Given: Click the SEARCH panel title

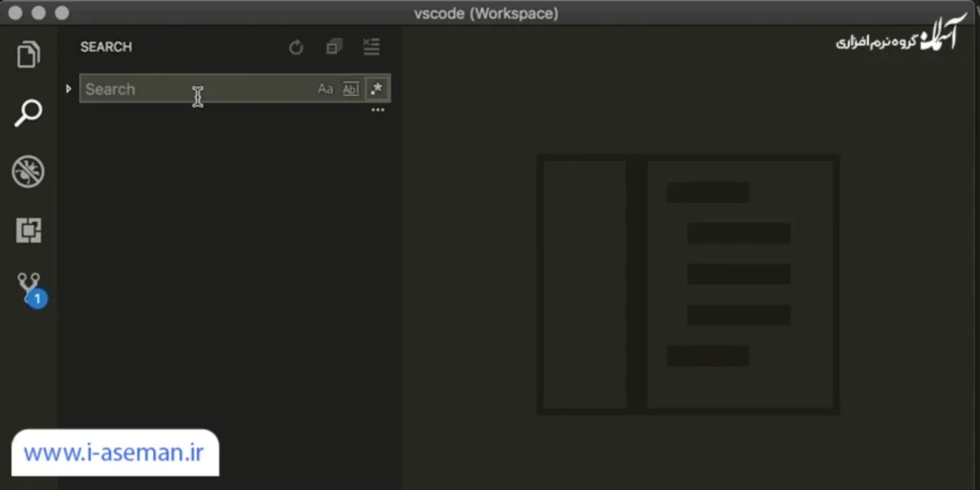Looking at the screenshot, I should click(106, 47).
